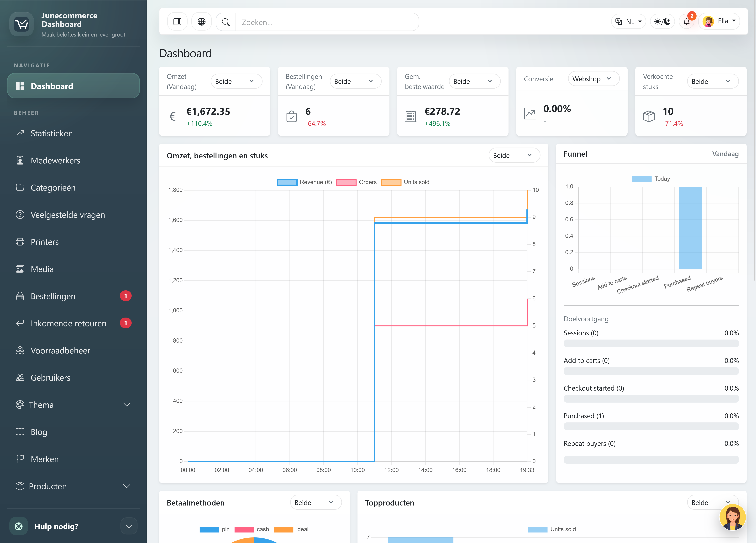Click the euro icon in Omzet card

tap(172, 116)
